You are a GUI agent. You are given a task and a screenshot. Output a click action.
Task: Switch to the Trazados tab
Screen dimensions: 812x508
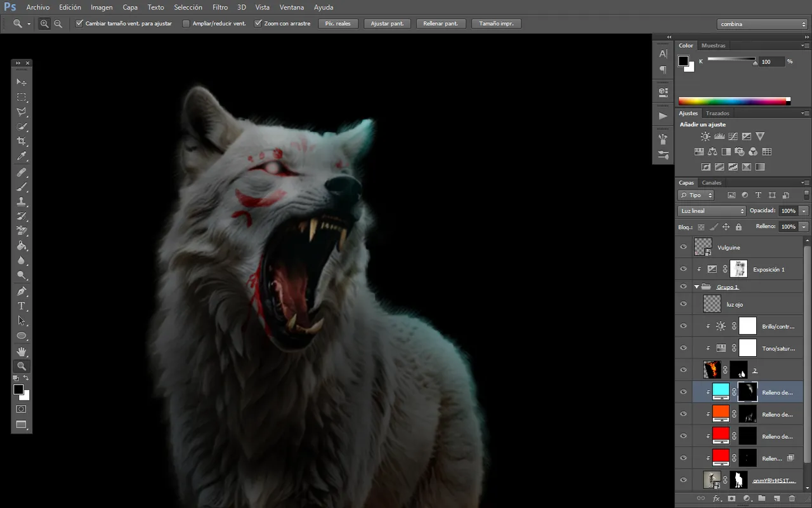(718, 113)
